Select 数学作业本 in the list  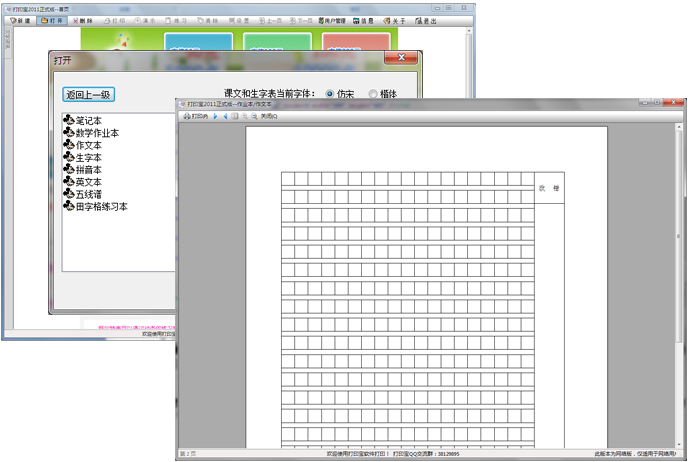click(97, 133)
